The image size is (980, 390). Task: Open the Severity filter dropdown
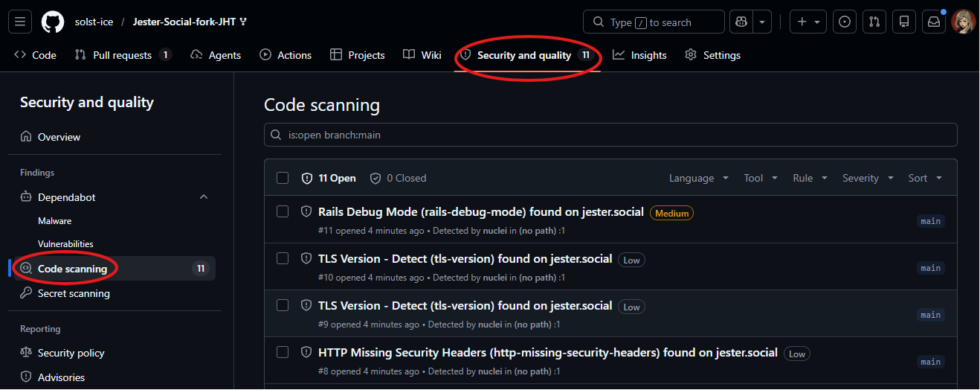click(867, 178)
